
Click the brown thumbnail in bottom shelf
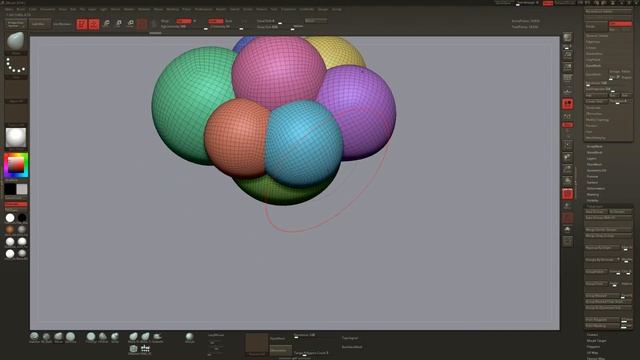tap(257, 343)
